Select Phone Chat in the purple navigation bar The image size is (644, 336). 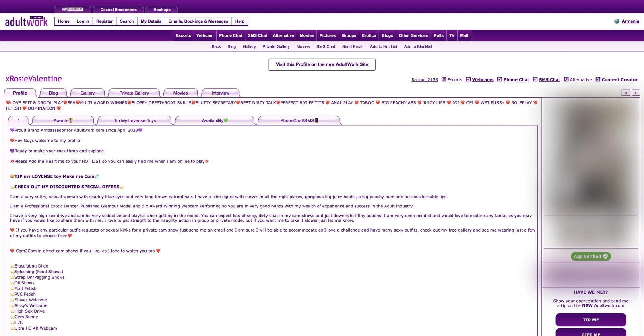click(231, 35)
